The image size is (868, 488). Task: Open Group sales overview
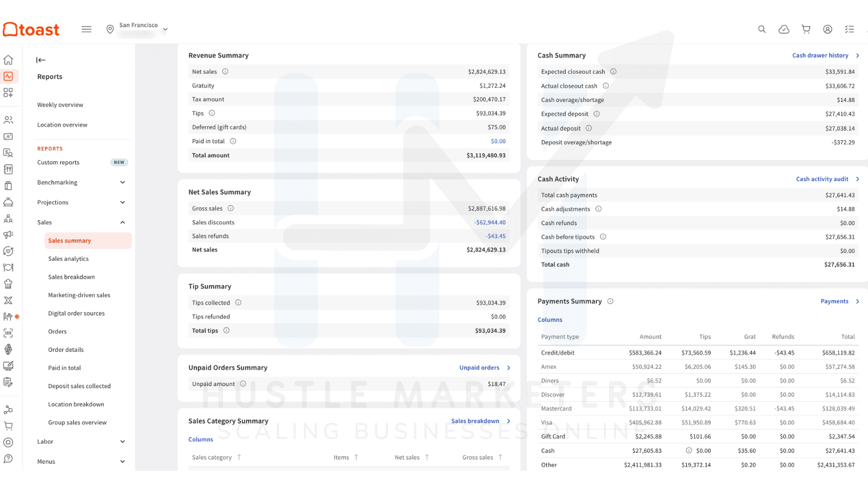pos(78,423)
